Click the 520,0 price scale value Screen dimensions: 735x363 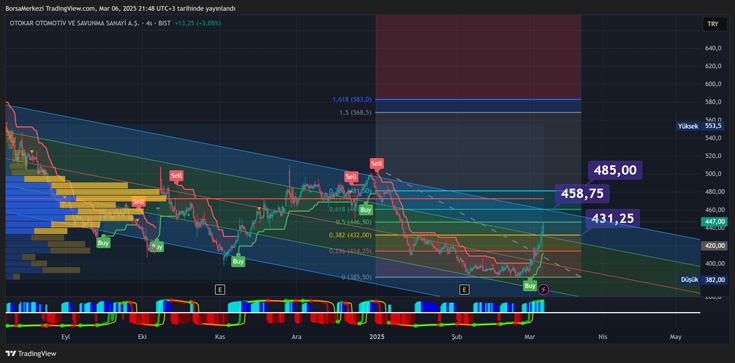(x=712, y=156)
